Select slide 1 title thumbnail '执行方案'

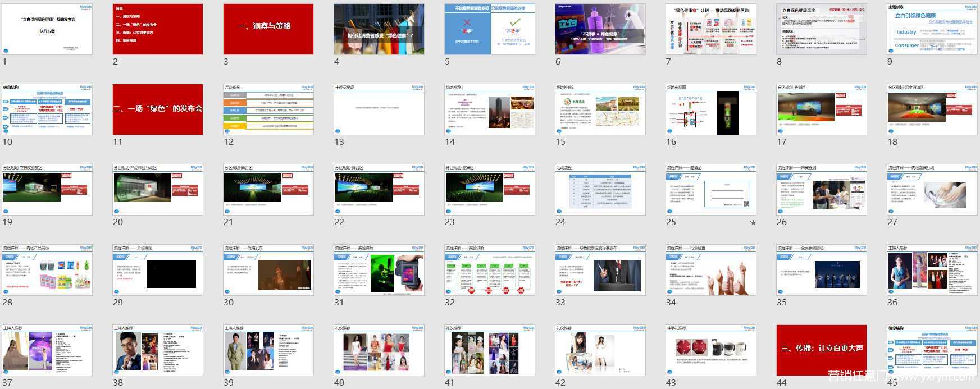pyautogui.click(x=47, y=29)
